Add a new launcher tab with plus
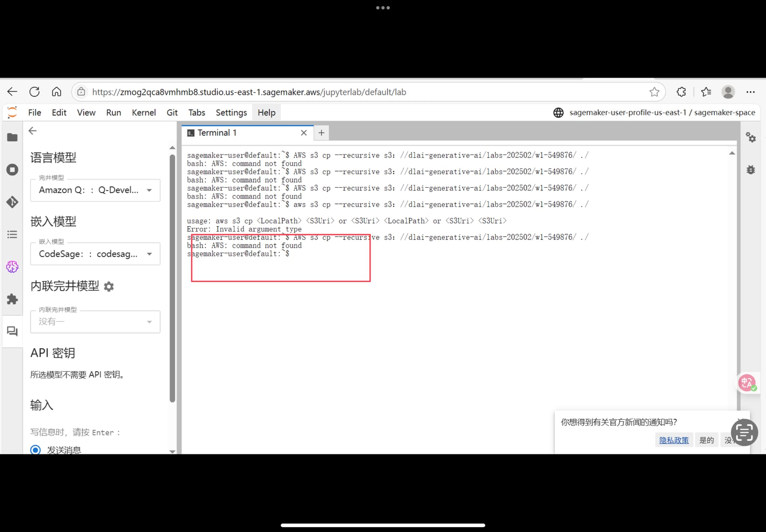Viewport: 766px width, 532px height. point(321,133)
